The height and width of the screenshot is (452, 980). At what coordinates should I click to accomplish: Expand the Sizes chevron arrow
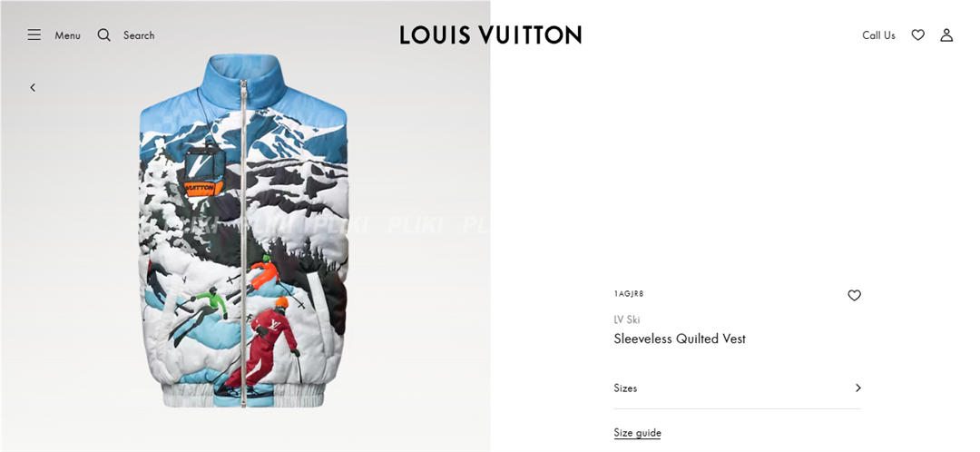click(857, 388)
